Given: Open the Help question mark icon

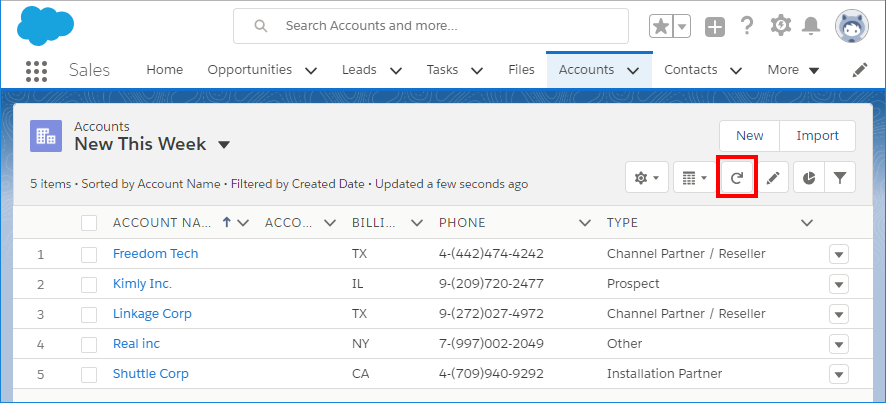Looking at the screenshot, I should point(746,26).
